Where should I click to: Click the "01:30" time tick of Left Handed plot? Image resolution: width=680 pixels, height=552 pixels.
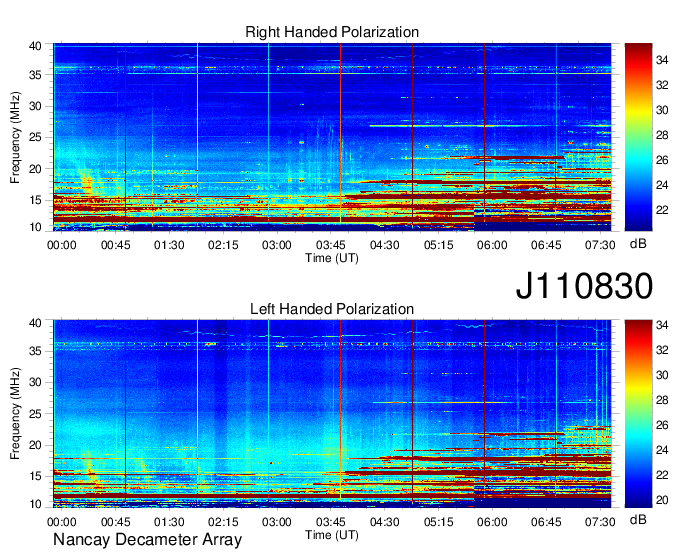169,522
